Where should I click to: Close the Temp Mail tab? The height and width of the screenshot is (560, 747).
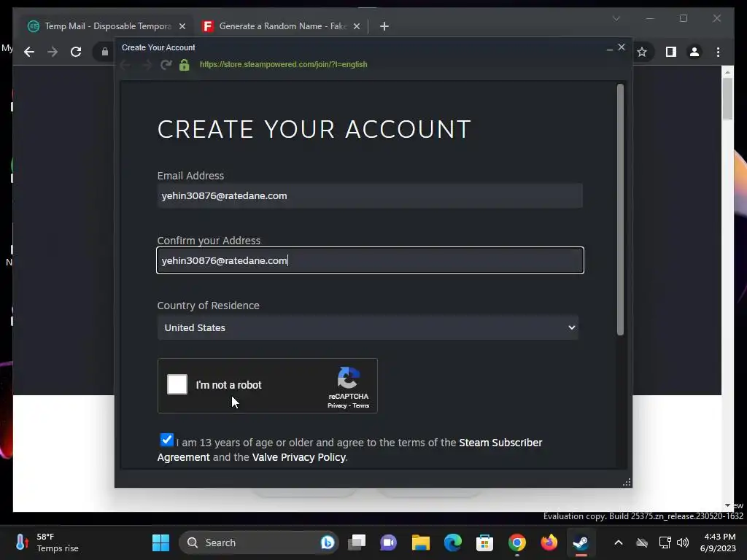[x=182, y=26]
